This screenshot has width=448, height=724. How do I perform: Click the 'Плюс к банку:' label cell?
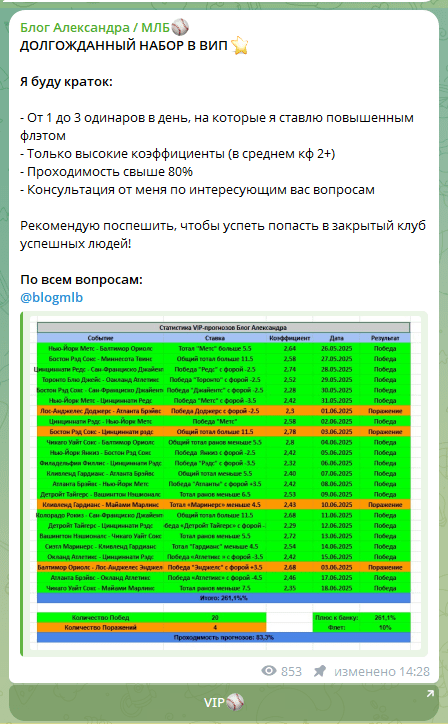pos(337,617)
